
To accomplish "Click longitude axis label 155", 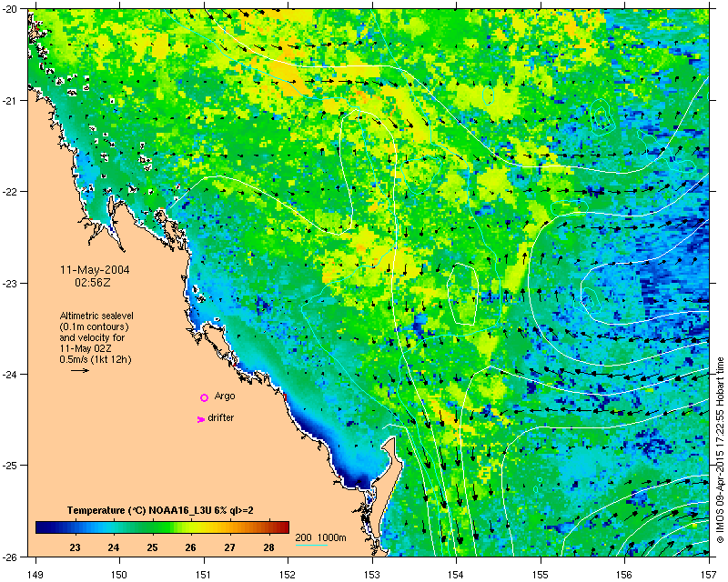I will coord(541,575).
